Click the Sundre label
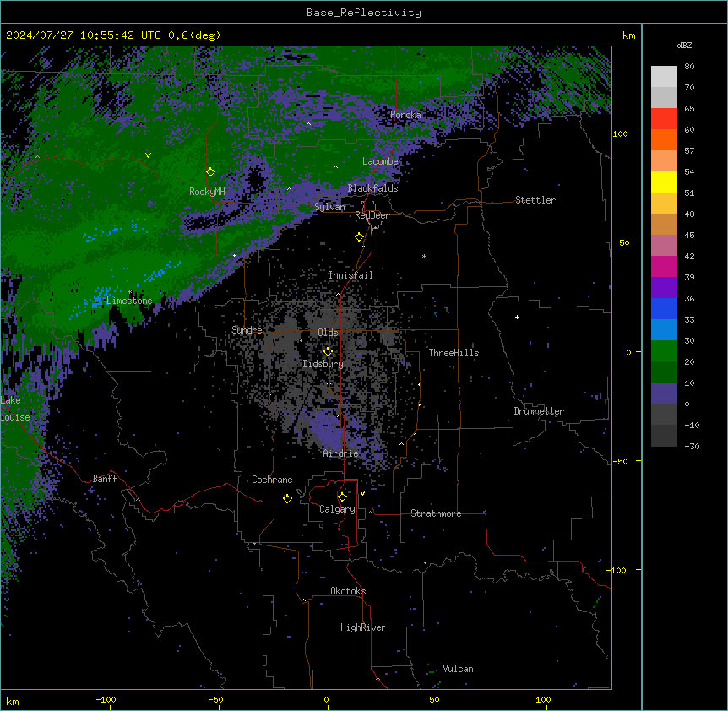 point(247,330)
